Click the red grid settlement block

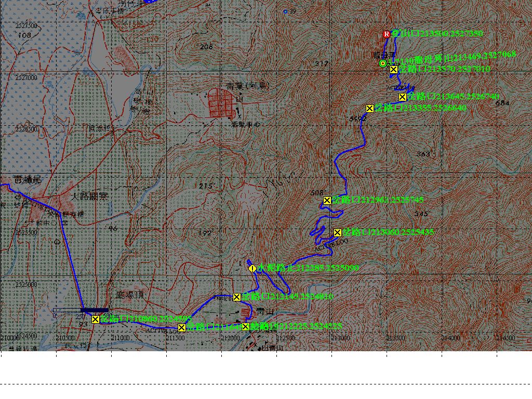220,102
